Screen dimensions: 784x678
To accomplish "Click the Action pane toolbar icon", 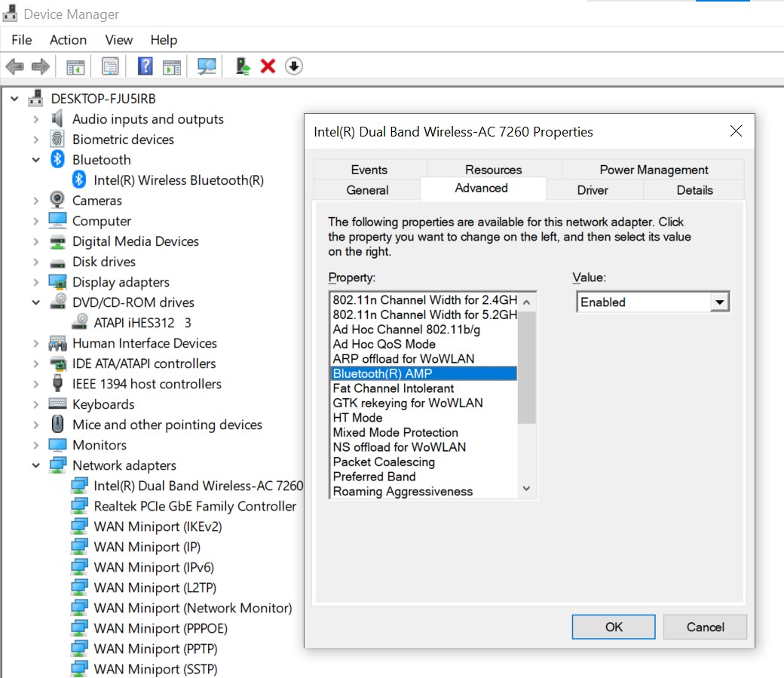I will tap(172, 66).
